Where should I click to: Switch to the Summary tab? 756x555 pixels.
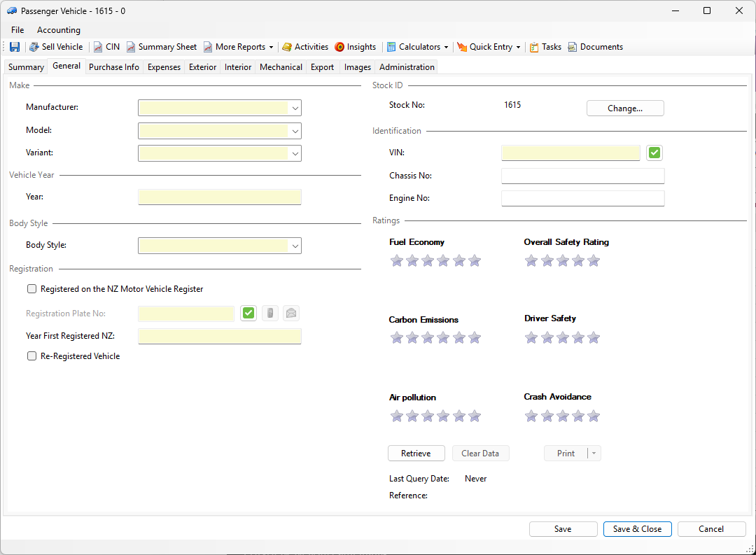[x=26, y=67]
